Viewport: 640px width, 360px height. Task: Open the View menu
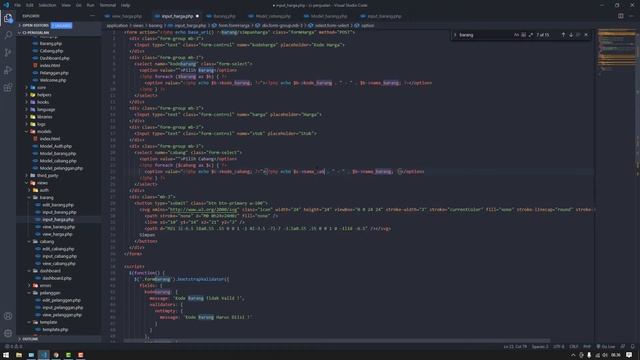(x=66, y=5)
